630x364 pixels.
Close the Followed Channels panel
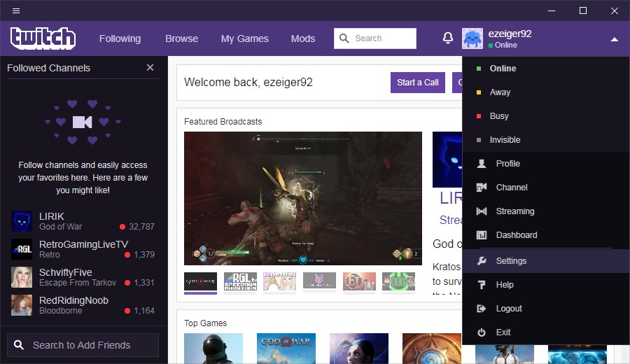click(x=150, y=68)
